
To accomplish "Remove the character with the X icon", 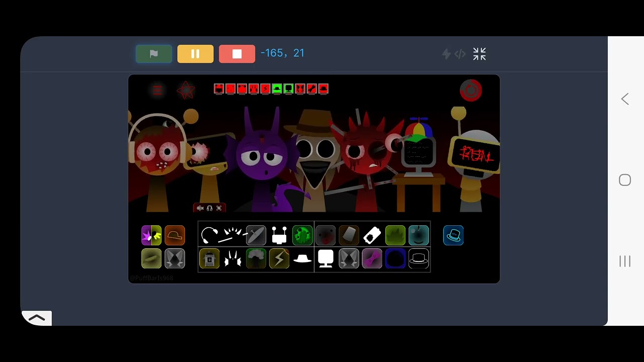I will click(x=219, y=208).
